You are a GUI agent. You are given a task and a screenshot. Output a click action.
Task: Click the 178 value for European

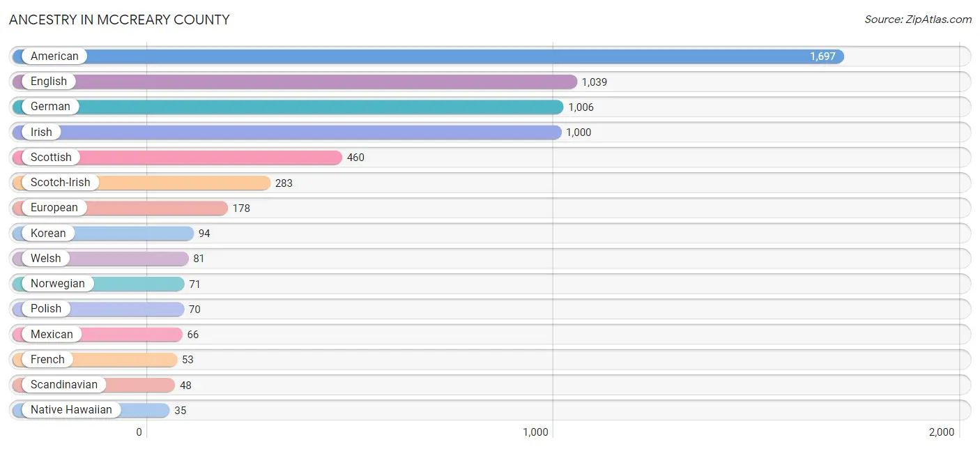(241, 208)
